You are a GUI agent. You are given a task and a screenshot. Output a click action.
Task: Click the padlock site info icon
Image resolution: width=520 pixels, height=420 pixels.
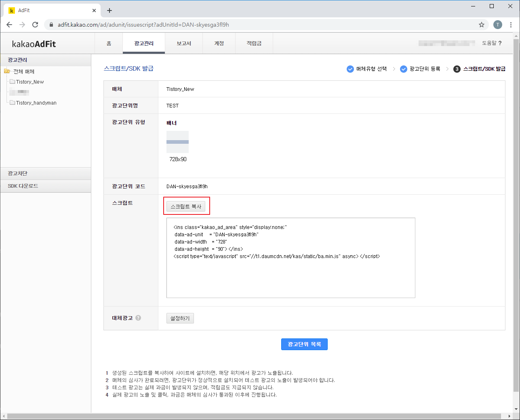pyautogui.click(x=51, y=25)
